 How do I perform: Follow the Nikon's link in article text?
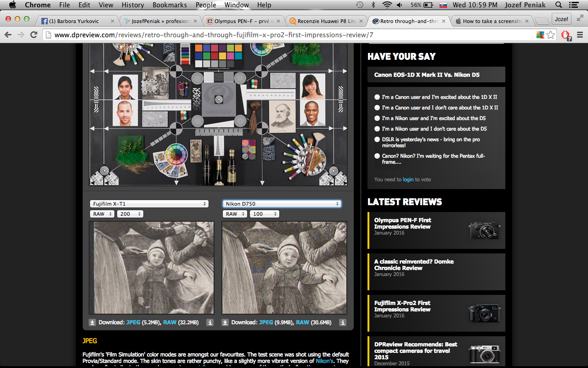[x=324, y=361]
